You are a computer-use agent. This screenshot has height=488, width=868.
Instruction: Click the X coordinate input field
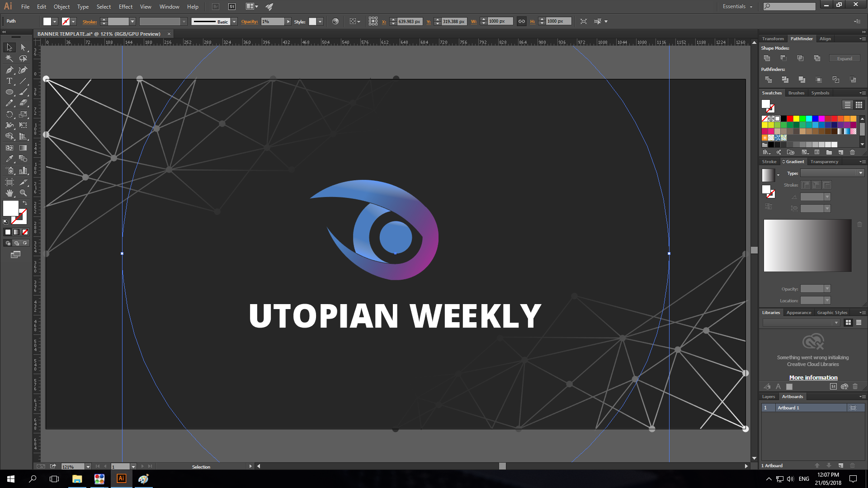(x=410, y=22)
